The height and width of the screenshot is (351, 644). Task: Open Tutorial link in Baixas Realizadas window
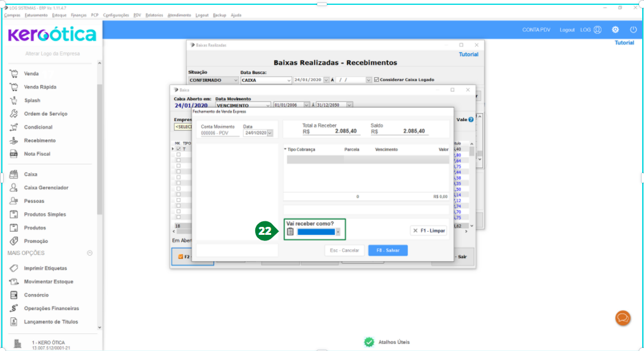click(468, 54)
